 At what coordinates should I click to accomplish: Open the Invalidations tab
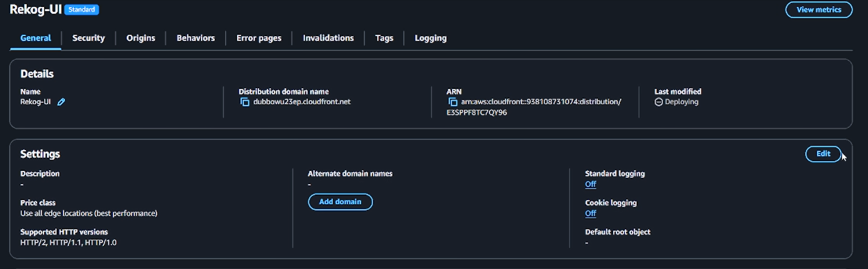click(328, 38)
